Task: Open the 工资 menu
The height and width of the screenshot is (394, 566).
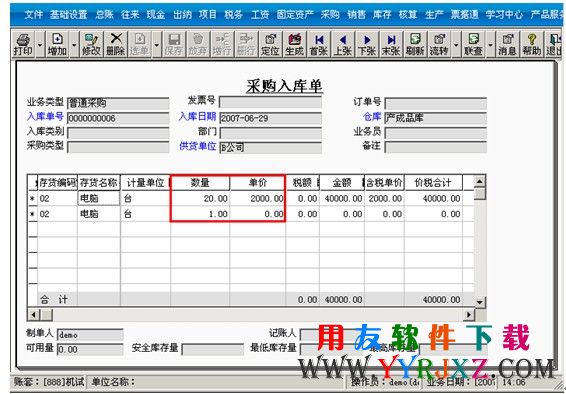Action: coord(260,14)
